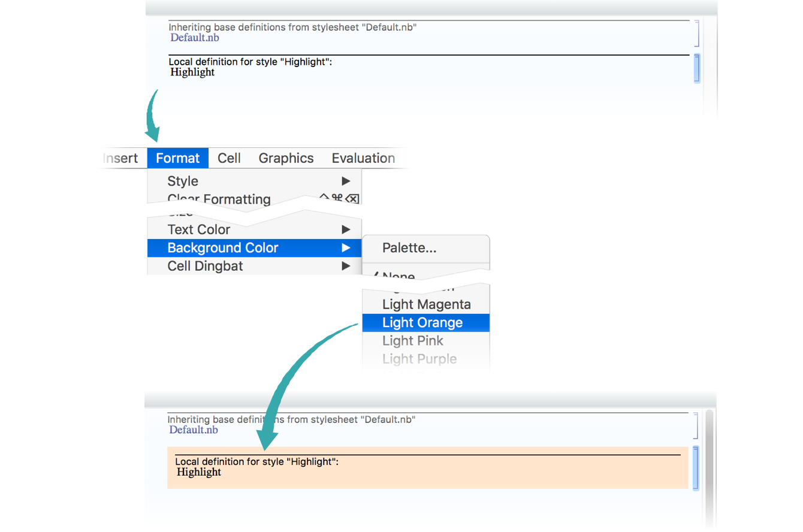This screenshot has width=803, height=532.
Task: Click the Evaluation menu item
Action: pyautogui.click(x=363, y=158)
